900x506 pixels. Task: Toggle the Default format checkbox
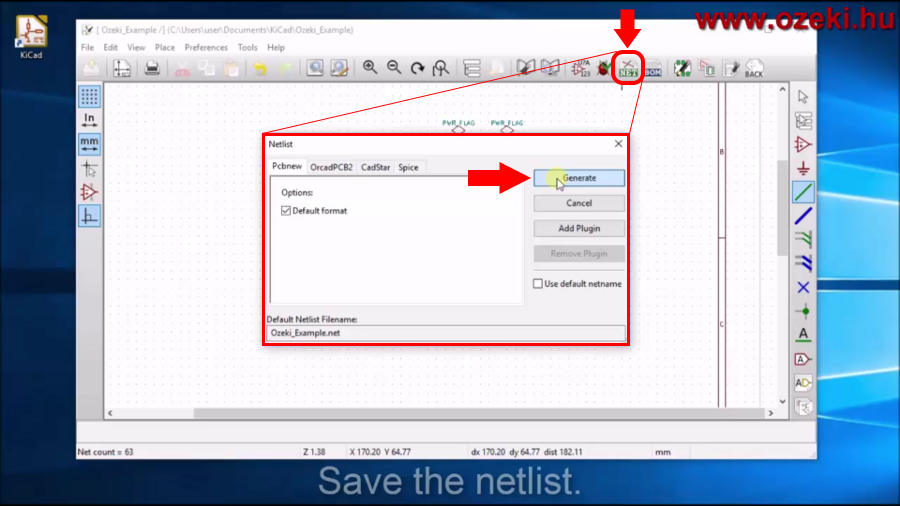(x=286, y=211)
